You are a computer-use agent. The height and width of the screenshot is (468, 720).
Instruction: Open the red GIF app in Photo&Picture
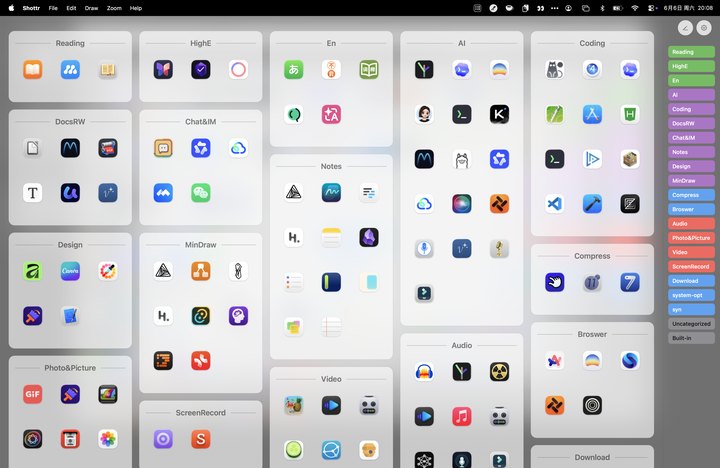pos(33,394)
